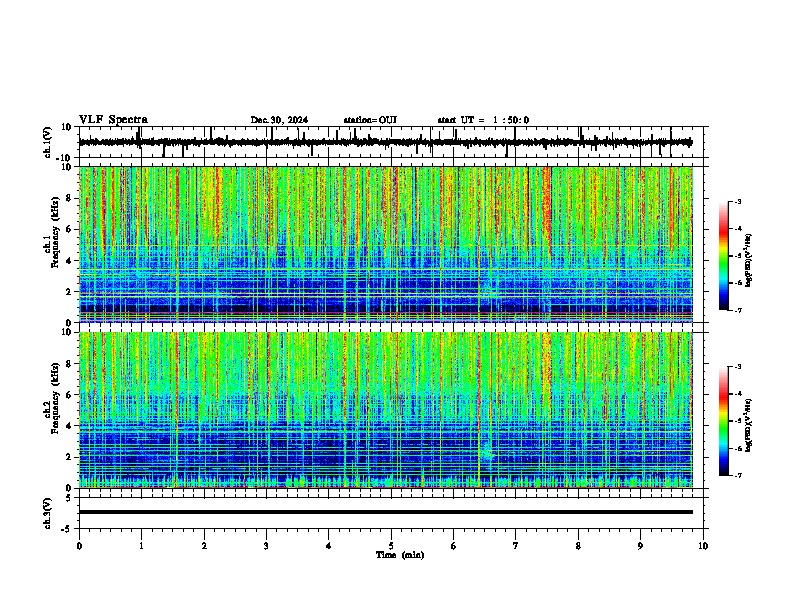Click the ch.3 flat black trace line
Screen dimensions: 792x612
(386, 512)
